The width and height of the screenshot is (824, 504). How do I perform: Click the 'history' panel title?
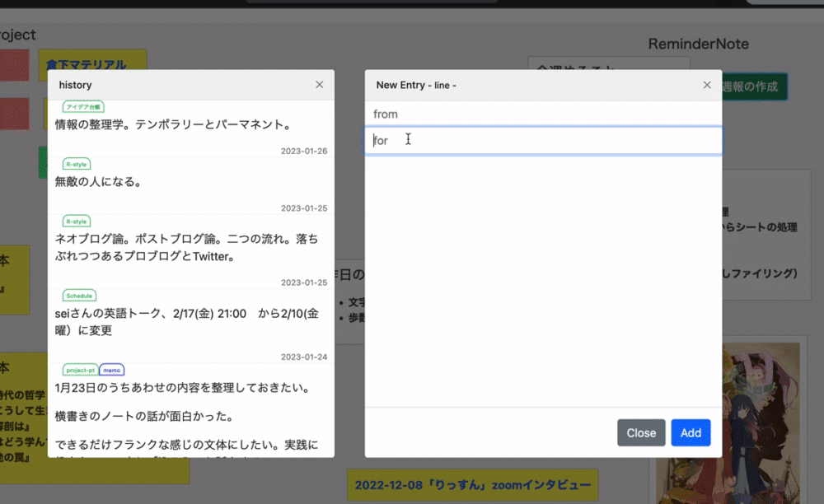(x=75, y=85)
